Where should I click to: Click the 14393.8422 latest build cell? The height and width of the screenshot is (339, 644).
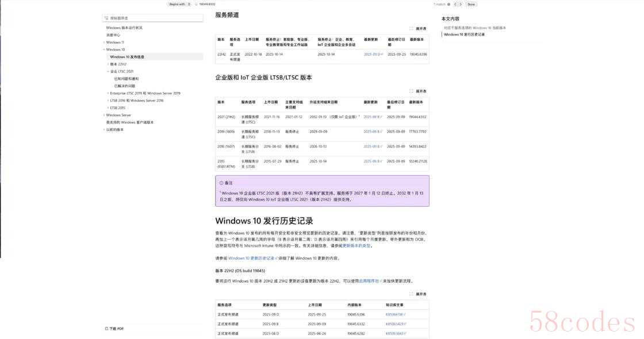[x=417, y=147]
